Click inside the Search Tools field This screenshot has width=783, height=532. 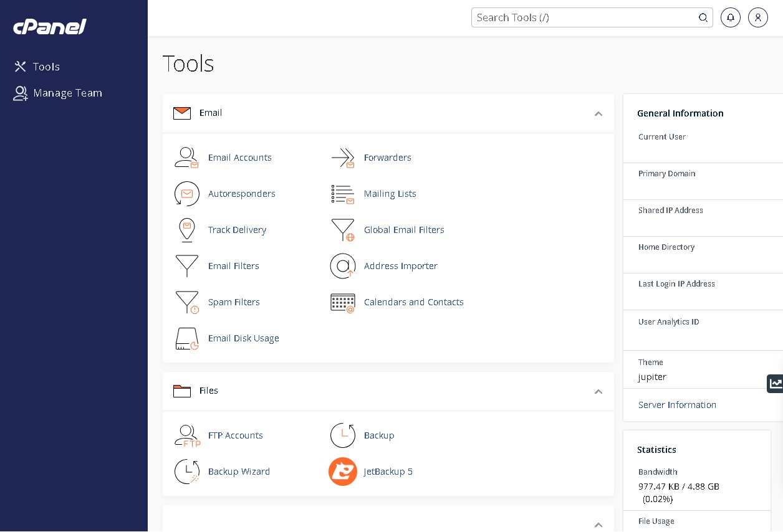tap(586, 17)
